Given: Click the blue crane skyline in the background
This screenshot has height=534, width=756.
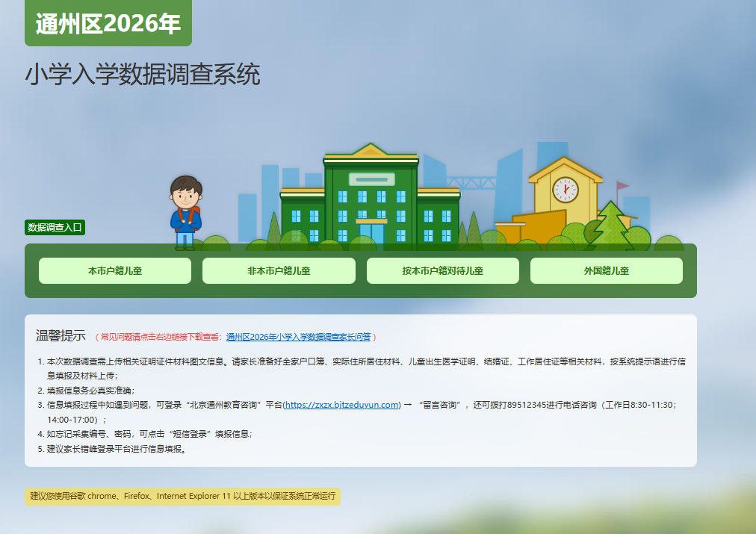Looking at the screenshot, I should (471, 181).
